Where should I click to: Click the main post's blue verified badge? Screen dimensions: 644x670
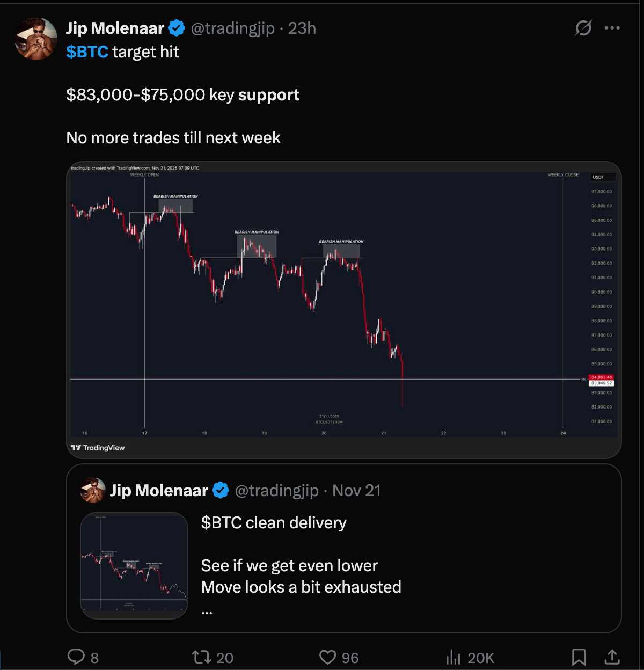coord(177,28)
